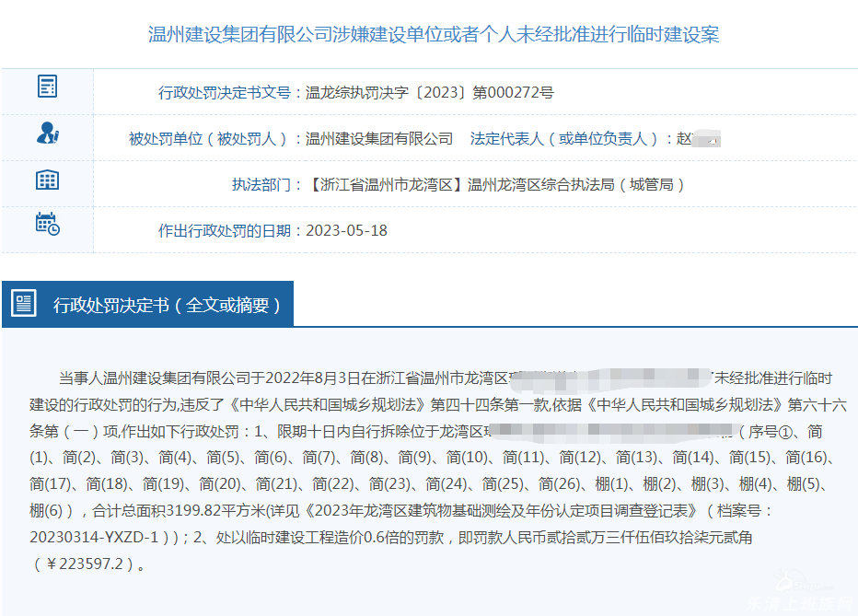Click penalized company name 温州建设集团有限公司 in info row
The image size is (858, 616).
(378, 139)
